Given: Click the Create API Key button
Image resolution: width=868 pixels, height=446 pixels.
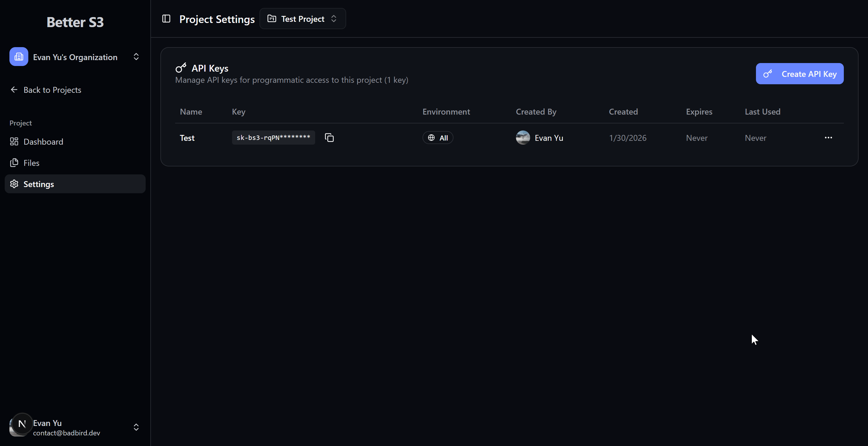Looking at the screenshot, I should tap(799, 74).
